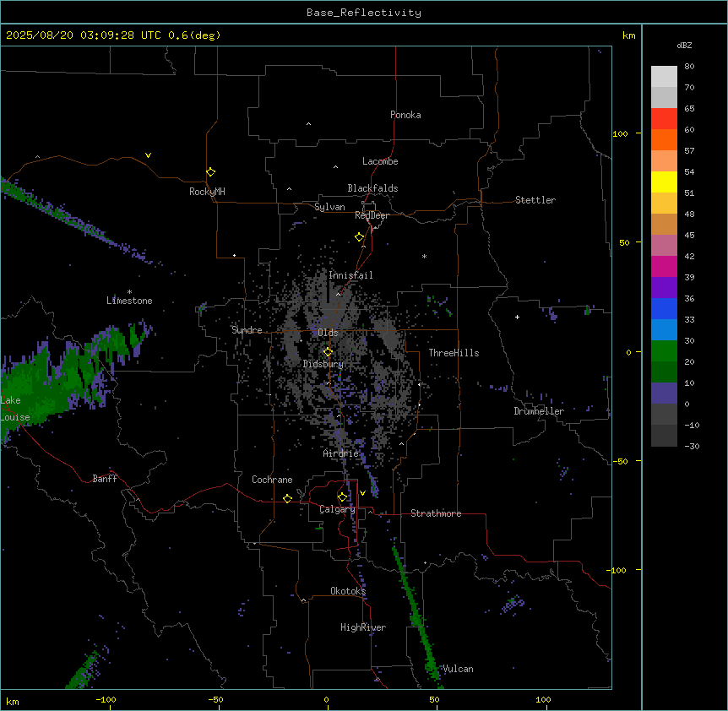Click the yellow marker below Cochrane
Image resolution: width=728 pixels, height=711 pixels.
(x=288, y=498)
